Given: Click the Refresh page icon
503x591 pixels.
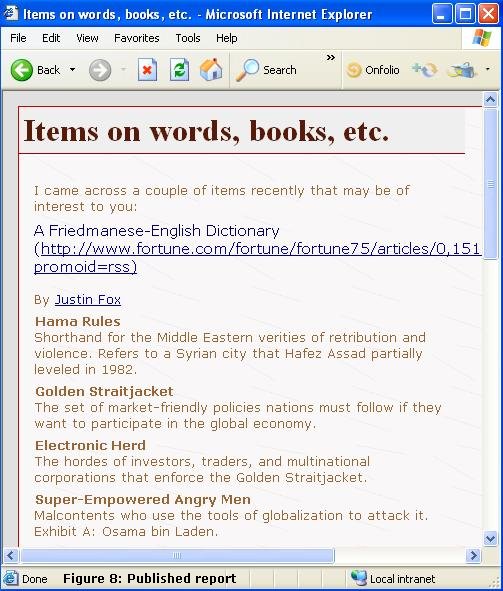Looking at the screenshot, I should [x=179, y=70].
